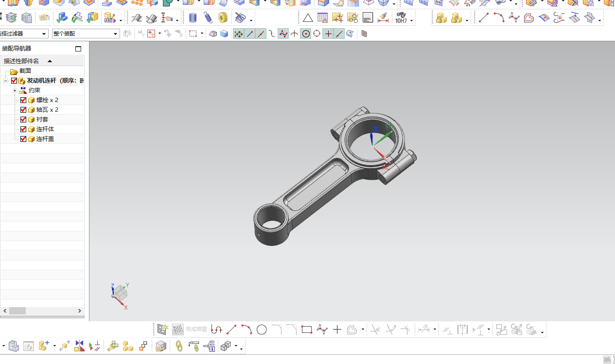
Task: Click the yellow chain link icon
Action: (179, 346)
